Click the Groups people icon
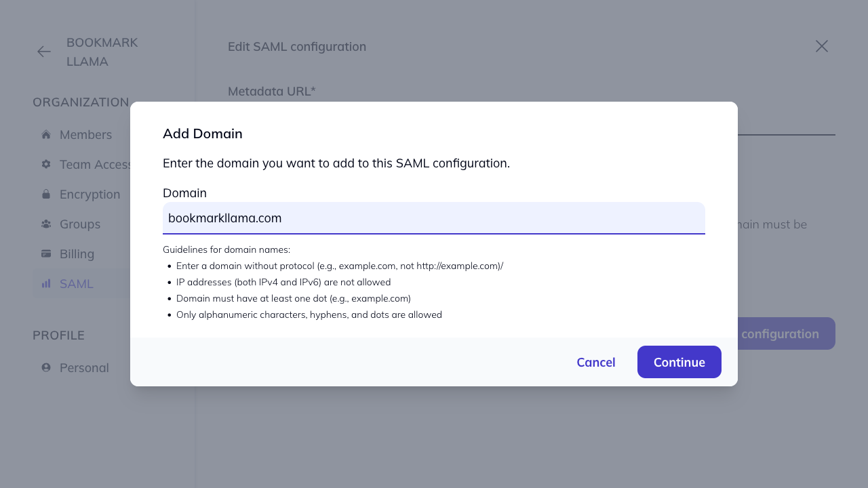 point(45,224)
